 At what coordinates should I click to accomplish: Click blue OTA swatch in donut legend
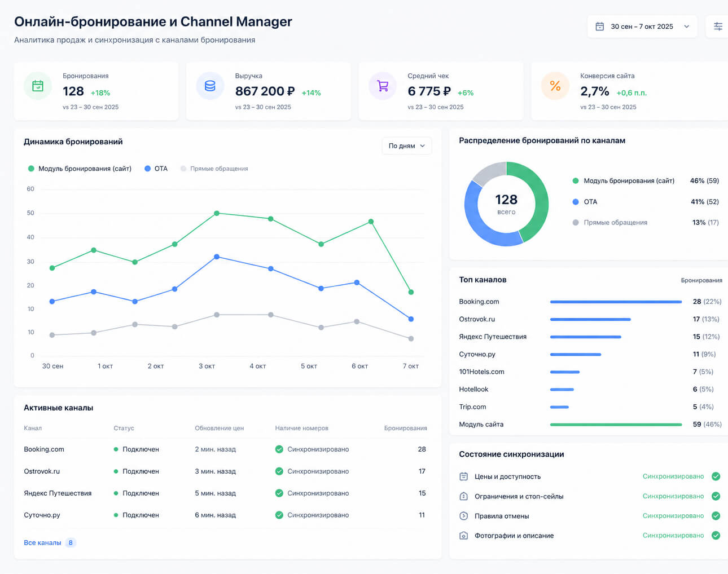576,202
